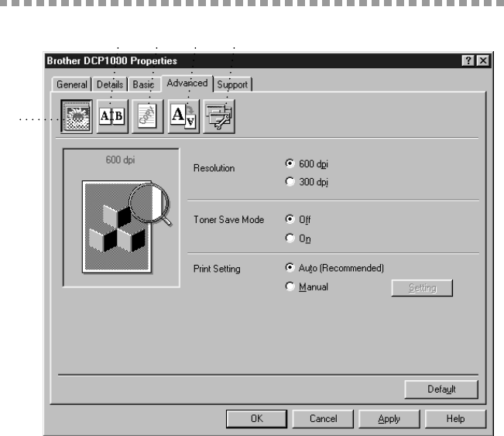The image size is (504, 436).
Task: Click the Toner Save Mode label
Action: click(229, 220)
